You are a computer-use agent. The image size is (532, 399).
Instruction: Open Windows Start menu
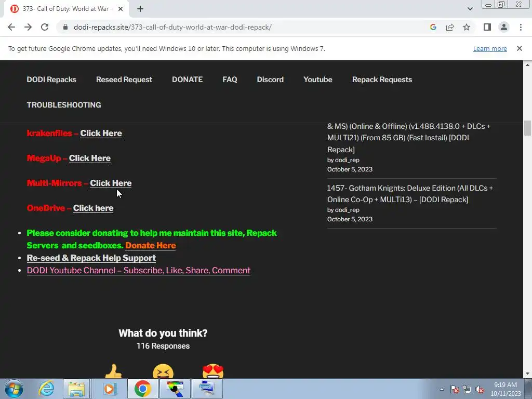click(14, 389)
